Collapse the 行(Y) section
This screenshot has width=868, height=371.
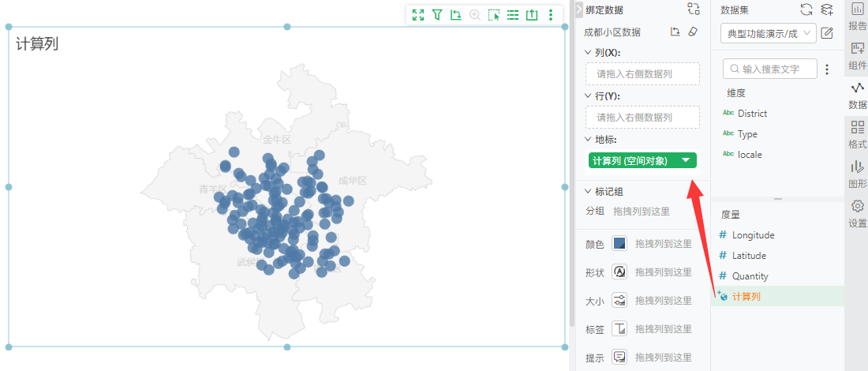point(588,96)
